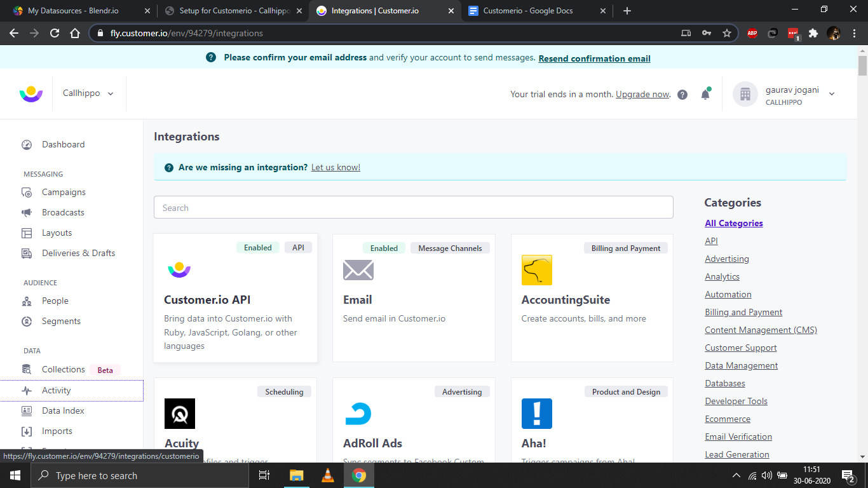Filter by Developer Tools category
This screenshot has width=868, height=488.
coord(736,401)
